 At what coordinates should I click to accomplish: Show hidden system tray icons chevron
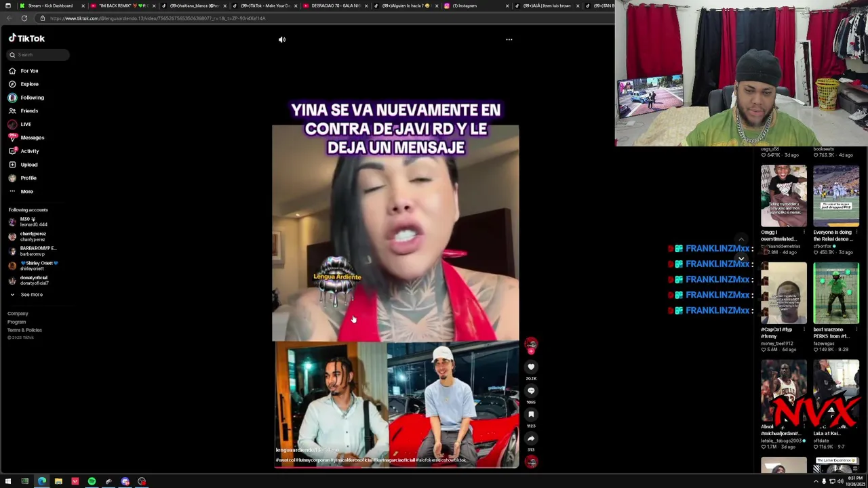coord(816,482)
